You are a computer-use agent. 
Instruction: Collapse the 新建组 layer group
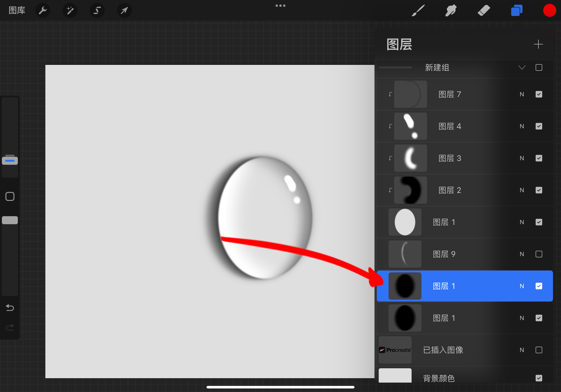(x=522, y=67)
